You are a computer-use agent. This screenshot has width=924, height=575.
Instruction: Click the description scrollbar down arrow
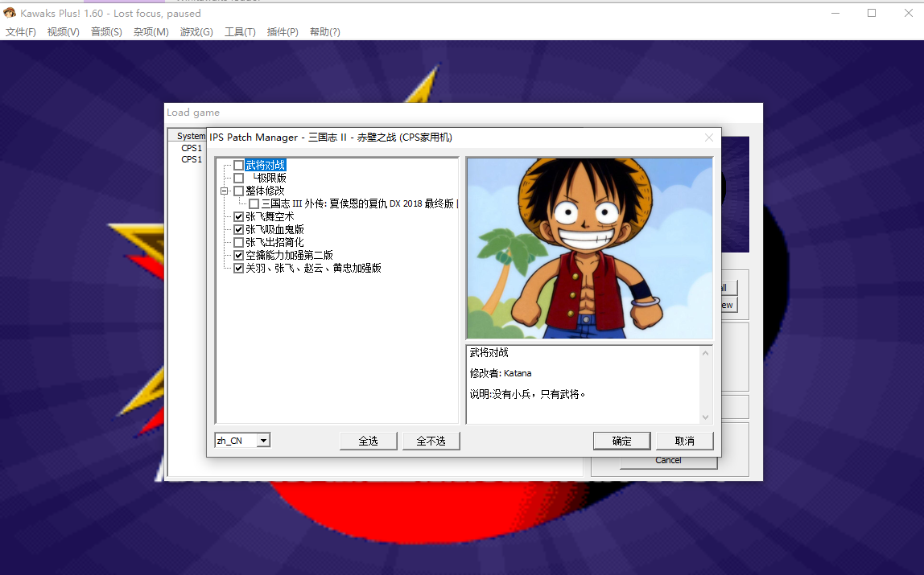(x=705, y=417)
